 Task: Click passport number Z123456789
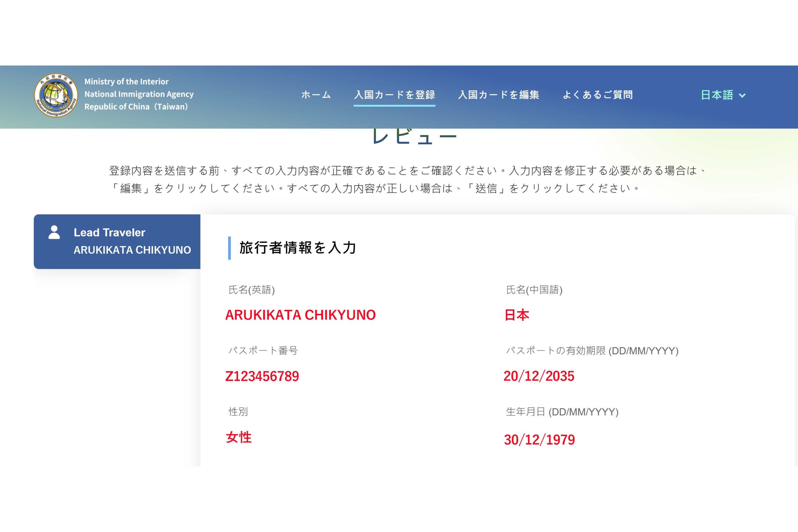point(262,376)
